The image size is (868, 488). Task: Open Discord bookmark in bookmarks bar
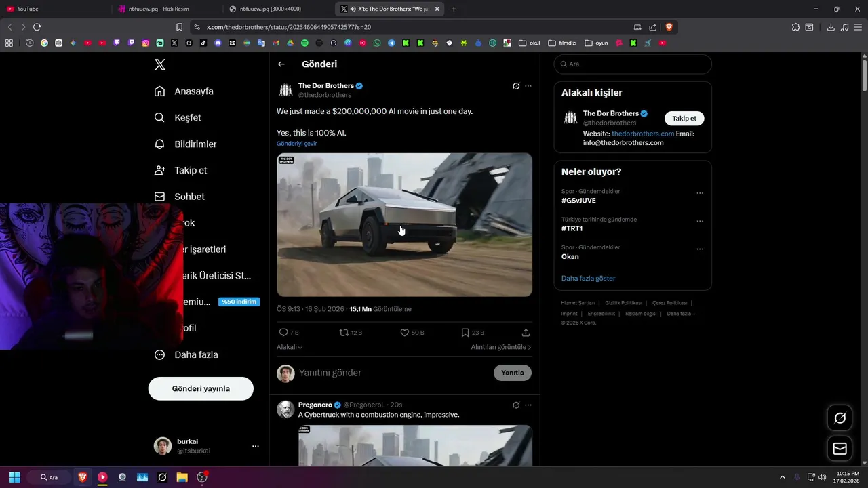click(x=218, y=43)
